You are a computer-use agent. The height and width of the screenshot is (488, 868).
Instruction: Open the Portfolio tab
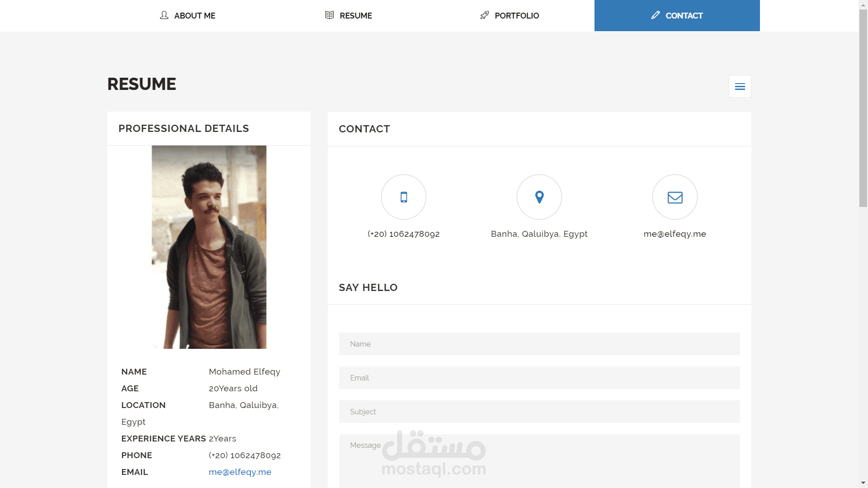coord(517,16)
